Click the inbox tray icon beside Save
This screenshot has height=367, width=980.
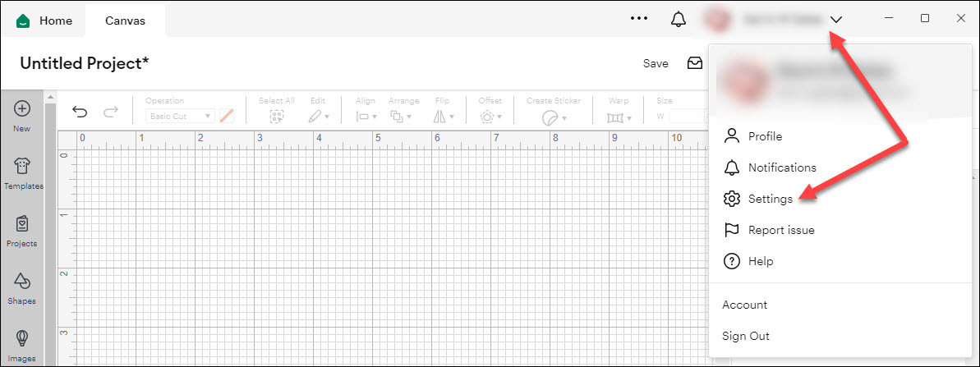coord(695,63)
